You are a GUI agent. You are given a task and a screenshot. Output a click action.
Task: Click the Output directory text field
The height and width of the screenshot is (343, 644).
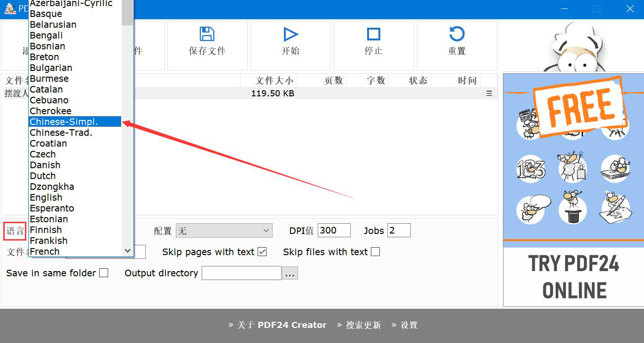coord(242,273)
